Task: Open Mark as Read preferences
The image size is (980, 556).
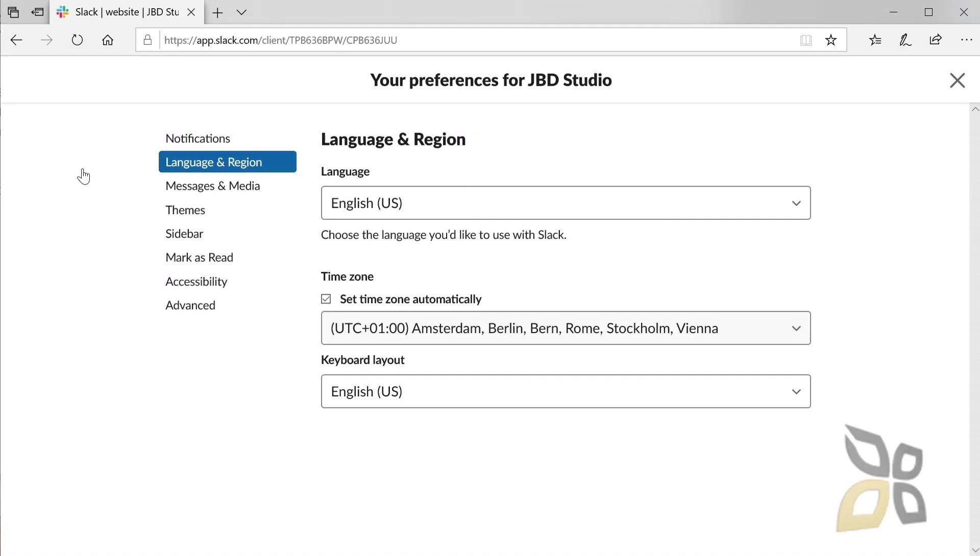Action: [199, 257]
